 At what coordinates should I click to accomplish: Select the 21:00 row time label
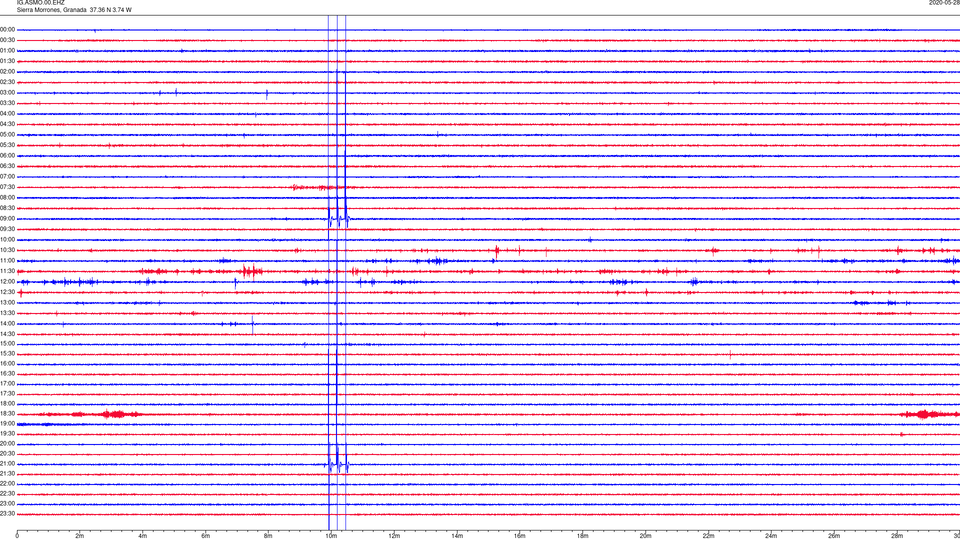tap(7, 464)
